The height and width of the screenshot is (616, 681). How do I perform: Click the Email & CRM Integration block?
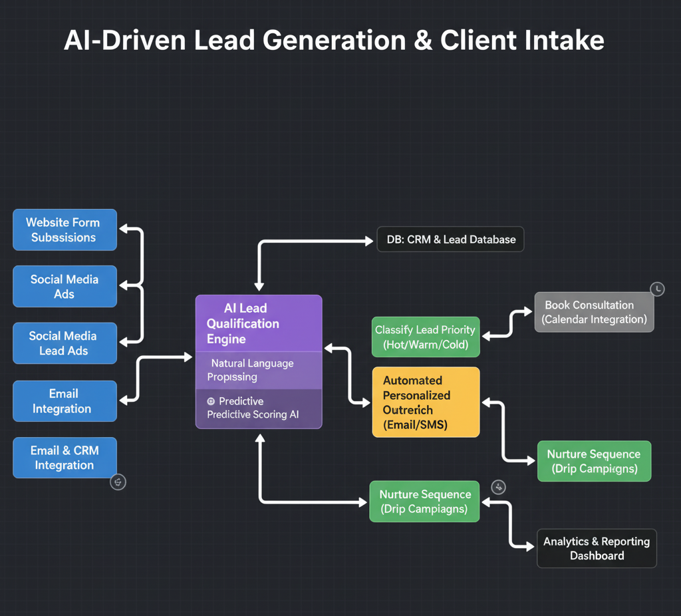pos(65,458)
